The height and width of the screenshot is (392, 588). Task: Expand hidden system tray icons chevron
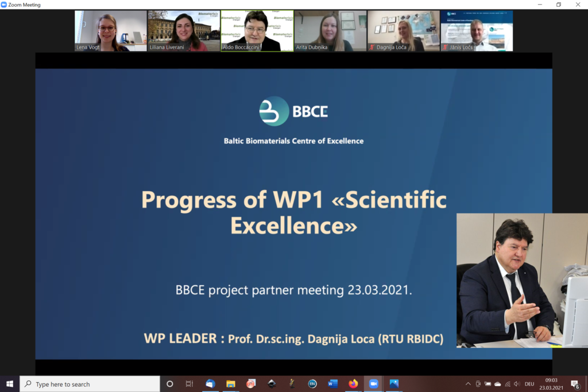click(x=468, y=384)
